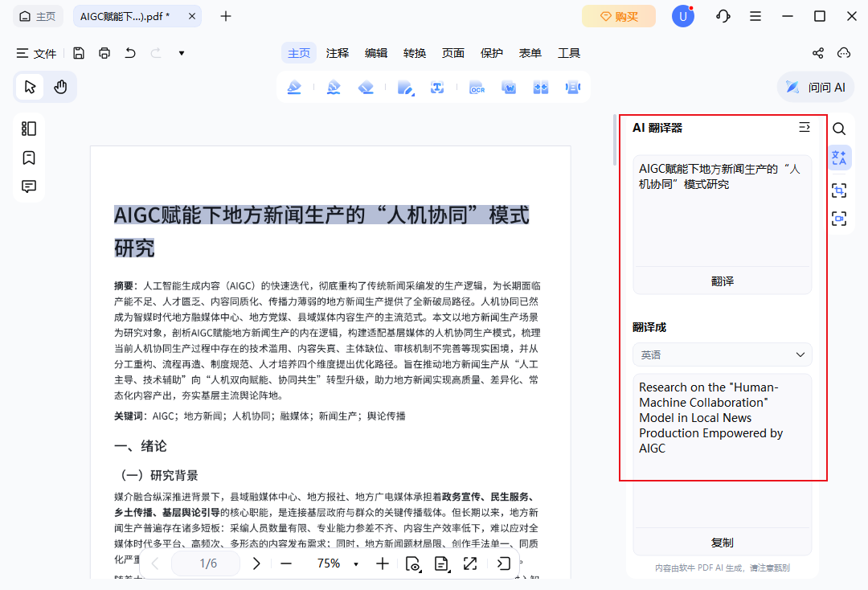Click the text box capture icon
This screenshot has height=590, width=868.
[437, 88]
